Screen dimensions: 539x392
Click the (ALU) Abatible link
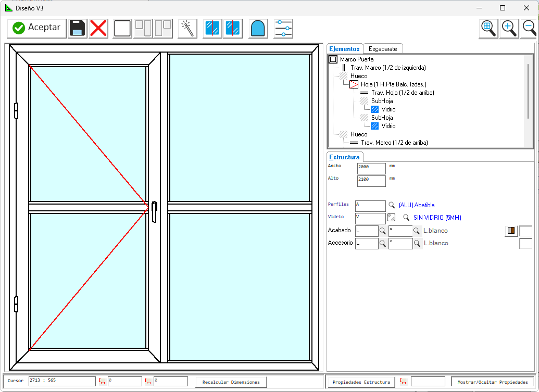pyautogui.click(x=417, y=205)
